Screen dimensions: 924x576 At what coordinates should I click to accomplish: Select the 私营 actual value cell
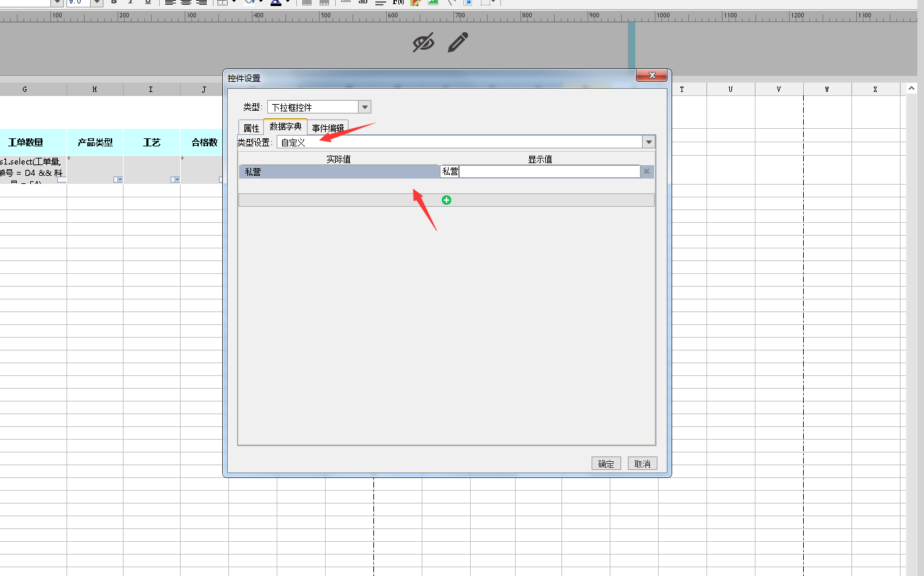[339, 172]
